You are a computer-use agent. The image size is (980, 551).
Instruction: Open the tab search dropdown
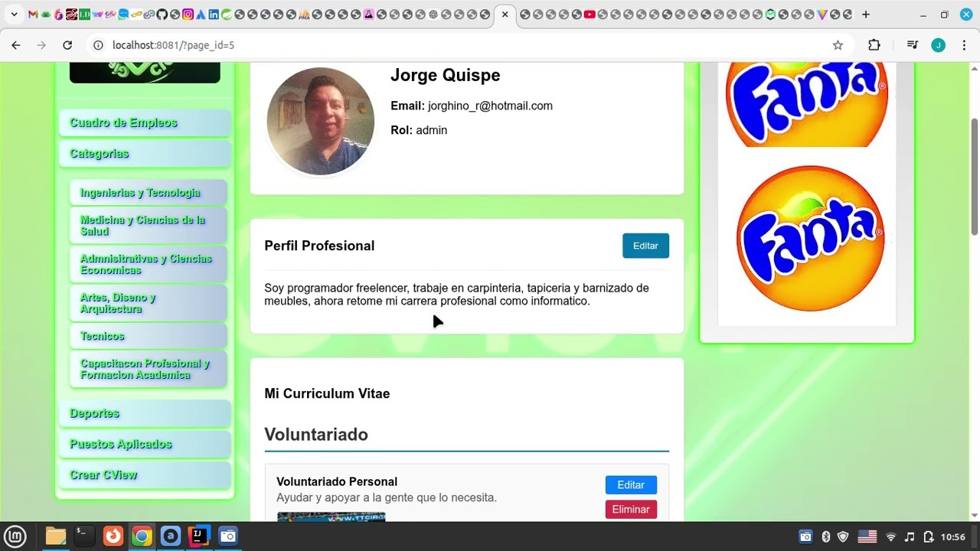[14, 15]
